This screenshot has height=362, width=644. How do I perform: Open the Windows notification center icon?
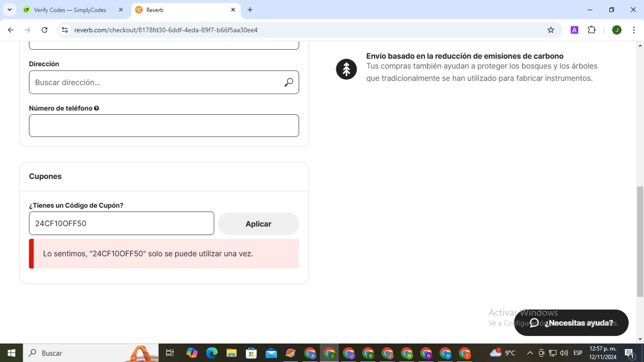coord(630,353)
